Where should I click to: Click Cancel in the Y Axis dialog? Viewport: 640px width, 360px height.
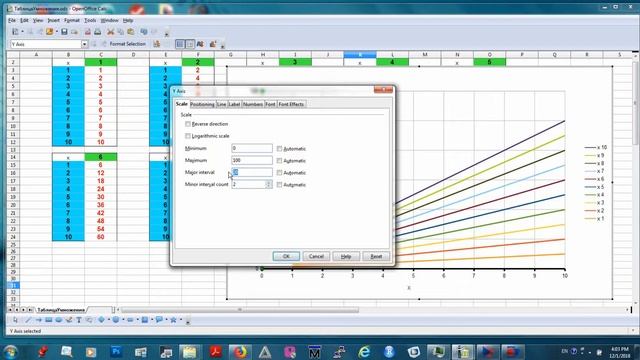316,256
